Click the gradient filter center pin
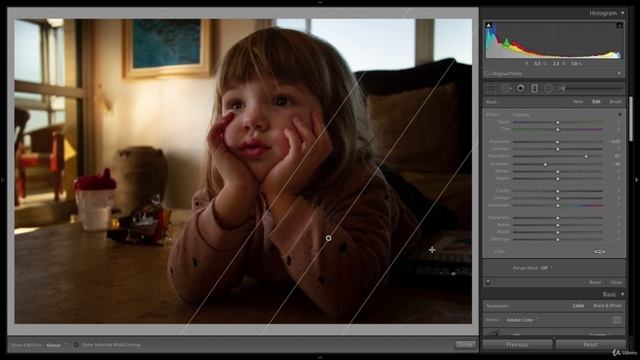This screenshot has height=360, width=640. (329, 238)
